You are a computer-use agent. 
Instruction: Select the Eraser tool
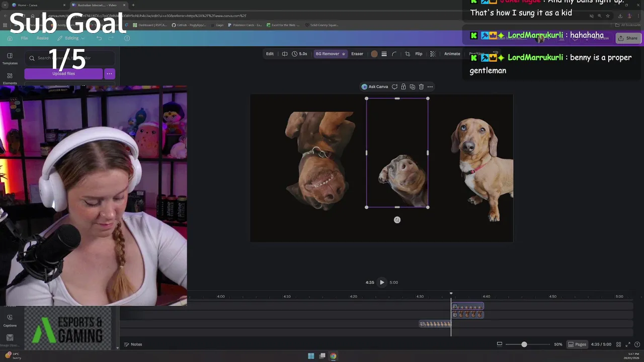click(357, 54)
